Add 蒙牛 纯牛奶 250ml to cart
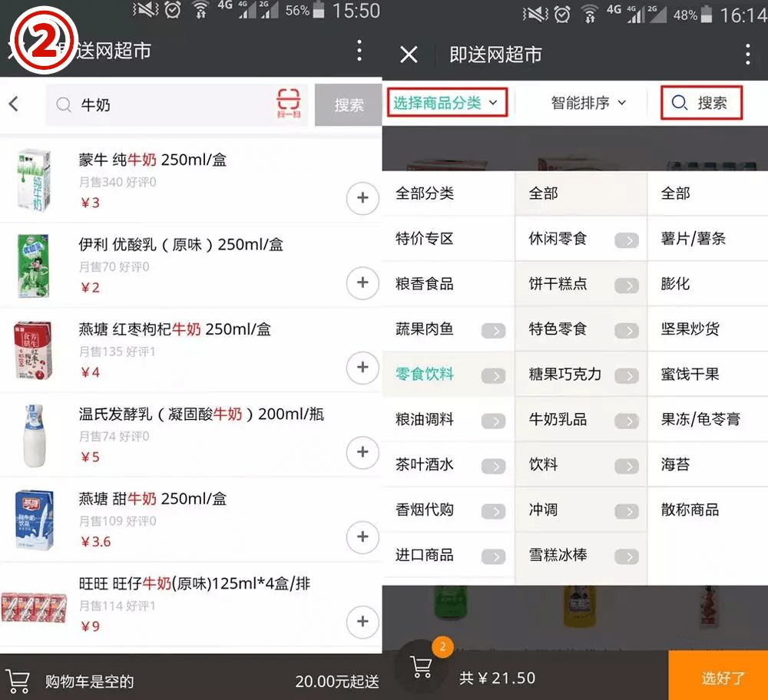The height and width of the screenshot is (700, 768). (x=362, y=198)
